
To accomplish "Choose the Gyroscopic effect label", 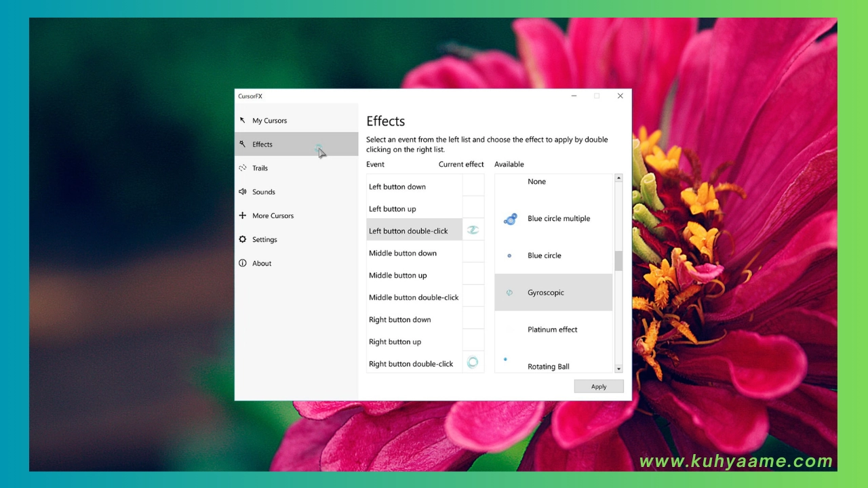I will 546,293.
